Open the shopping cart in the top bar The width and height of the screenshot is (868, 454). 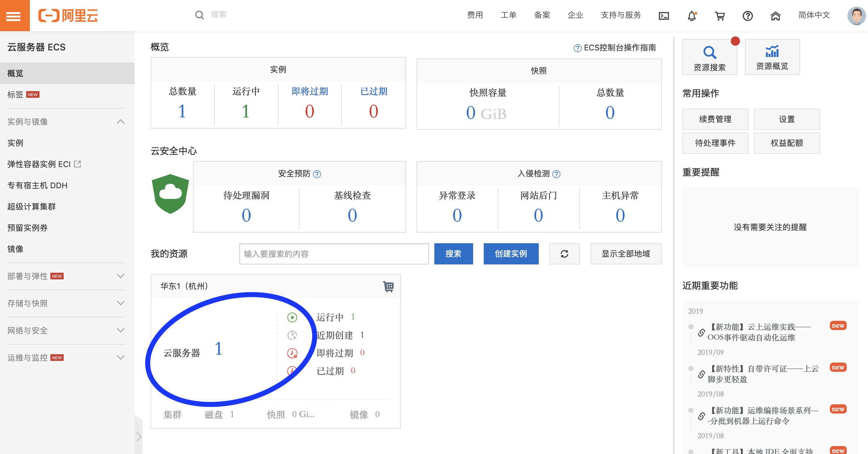pos(720,16)
